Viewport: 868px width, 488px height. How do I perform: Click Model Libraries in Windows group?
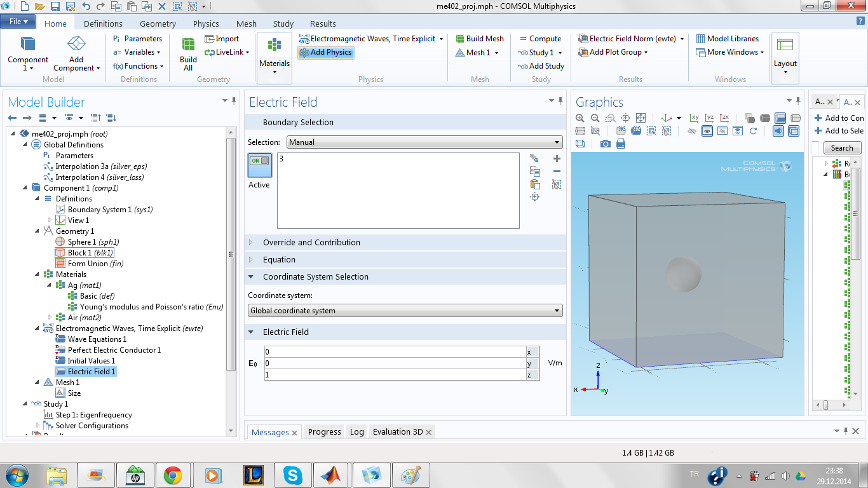tap(727, 39)
